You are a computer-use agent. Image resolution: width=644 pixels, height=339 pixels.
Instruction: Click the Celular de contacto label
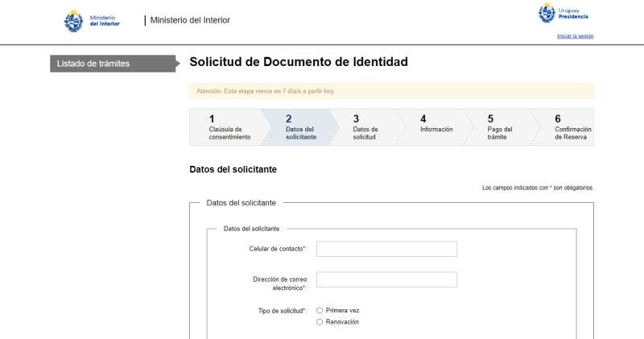(x=278, y=249)
